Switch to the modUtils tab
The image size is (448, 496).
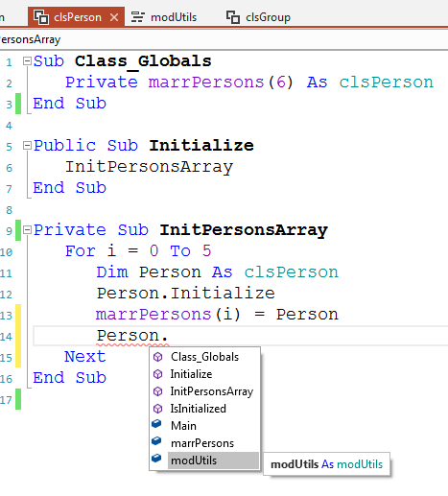[x=164, y=17]
